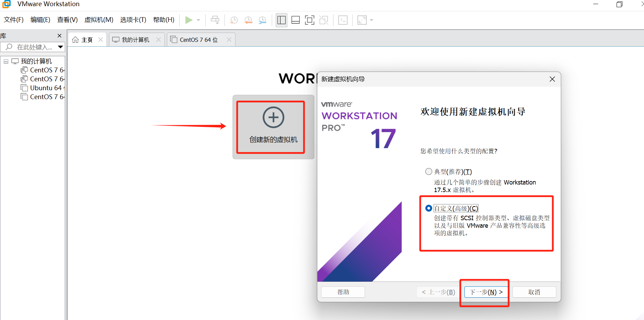Open the power options dropdown arrow
This screenshot has width=644, height=320.
pyautogui.click(x=198, y=20)
